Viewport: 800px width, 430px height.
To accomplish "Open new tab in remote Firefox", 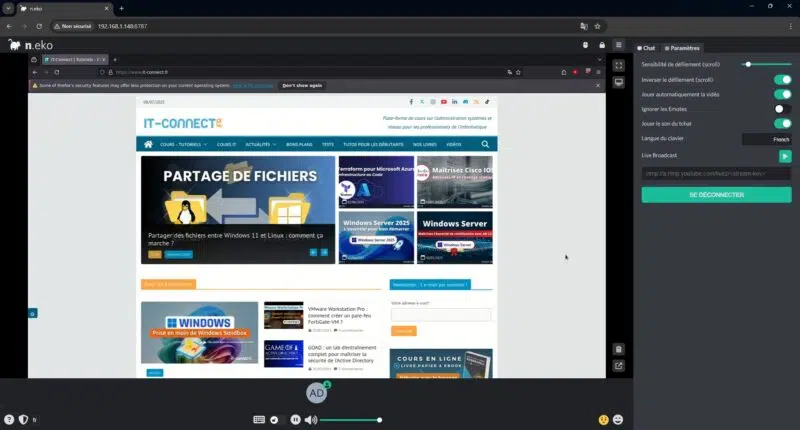I will [x=115, y=60].
